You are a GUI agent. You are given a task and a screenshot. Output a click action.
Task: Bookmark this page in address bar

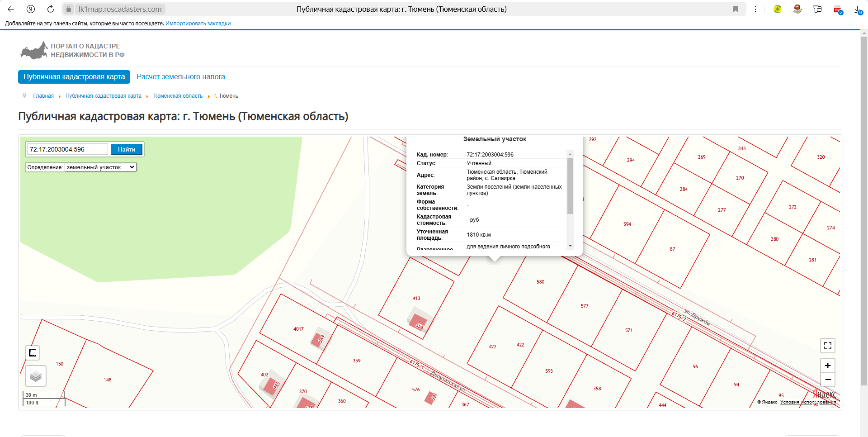tap(736, 9)
